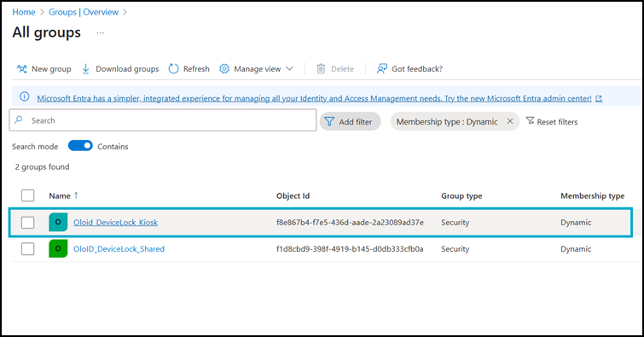
Task: Click the All groups page title
Action: 46,32
